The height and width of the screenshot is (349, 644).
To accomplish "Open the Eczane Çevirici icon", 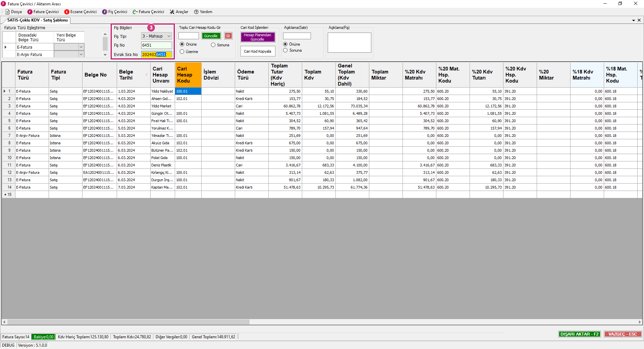I will click(x=67, y=12).
